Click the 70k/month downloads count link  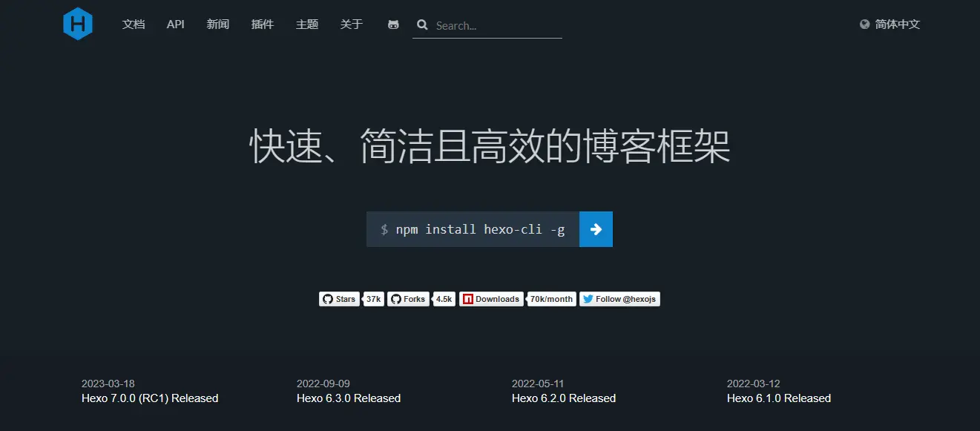click(x=551, y=299)
